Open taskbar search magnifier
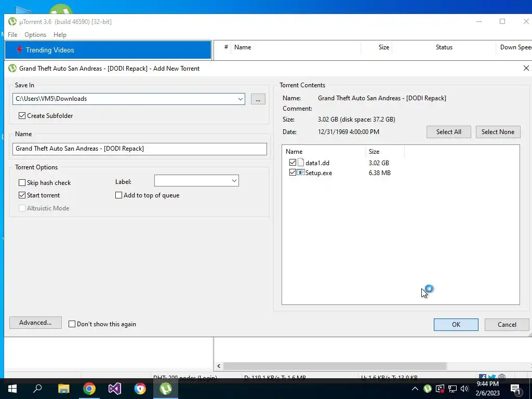This screenshot has height=399, width=532. tap(37, 388)
